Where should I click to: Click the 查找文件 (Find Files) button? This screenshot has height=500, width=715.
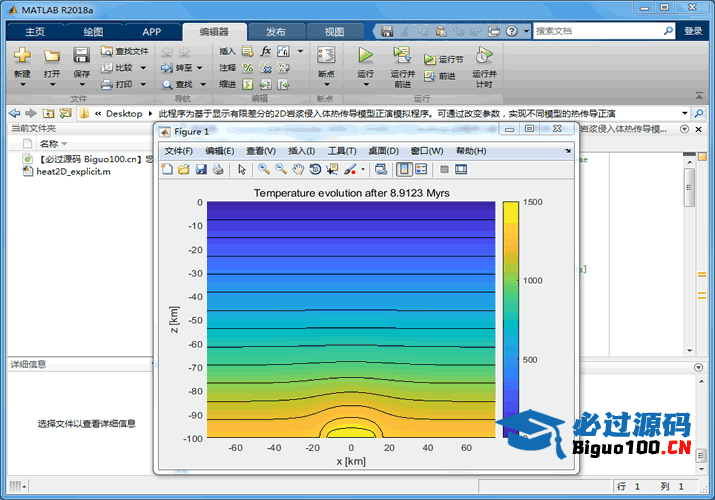[125, 51]
